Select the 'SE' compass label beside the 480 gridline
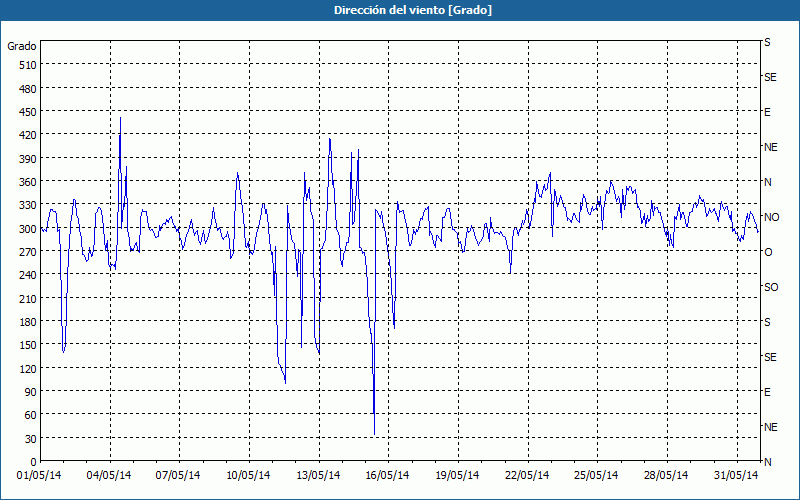The width and height of the screenshot is (800, 500). pyautogui.click(x=770, y=78)
